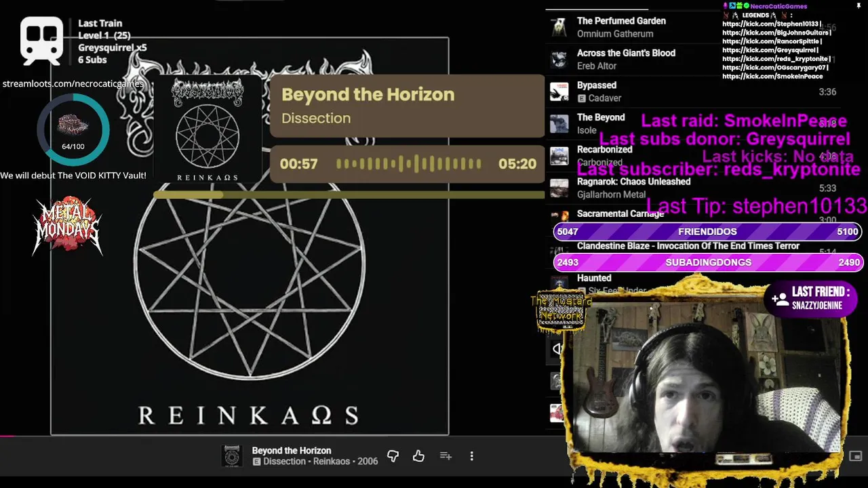Click the Bypassed duration 3:36

click(x=827, y=91)
